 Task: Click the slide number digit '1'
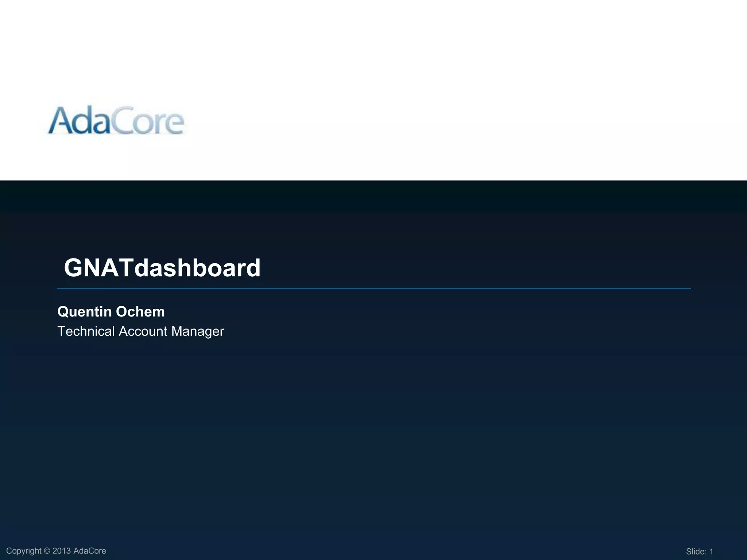coord(711,552)
